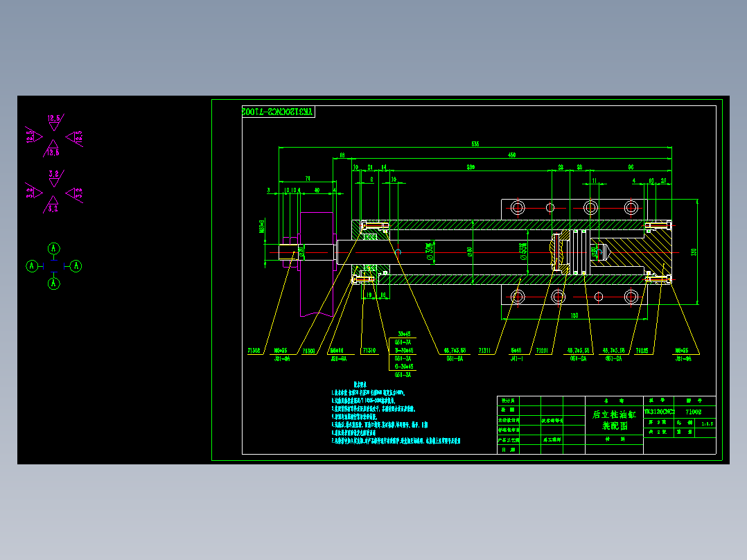Select part callout 71319
Image resolution: width=747 pixels, height=560 pixels.
click(x=369, y=351)
